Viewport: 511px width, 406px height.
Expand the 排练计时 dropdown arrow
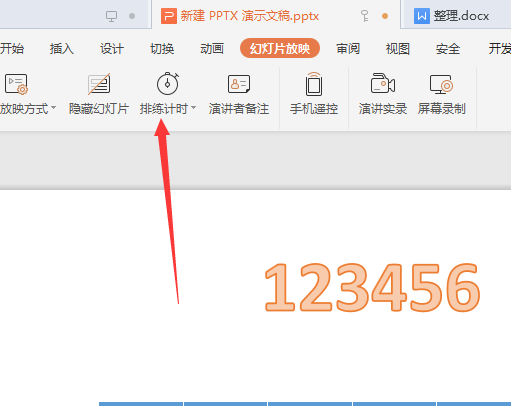(x=193, y=108)
